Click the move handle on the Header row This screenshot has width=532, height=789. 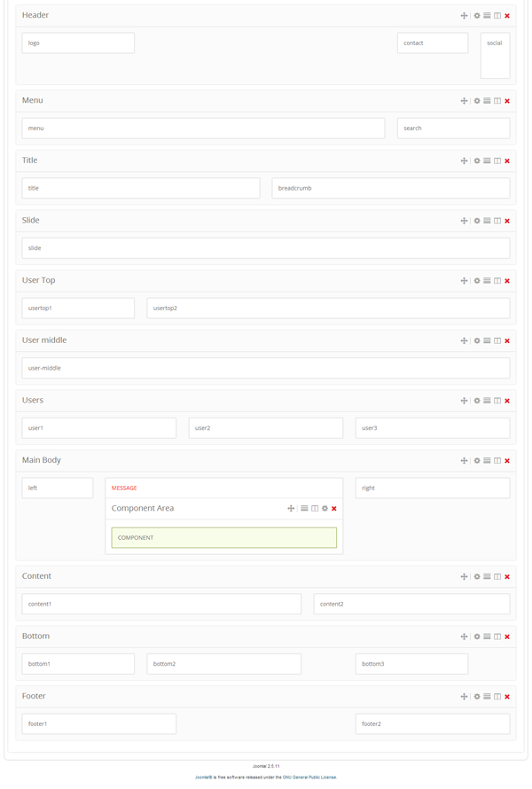point(464,16)
